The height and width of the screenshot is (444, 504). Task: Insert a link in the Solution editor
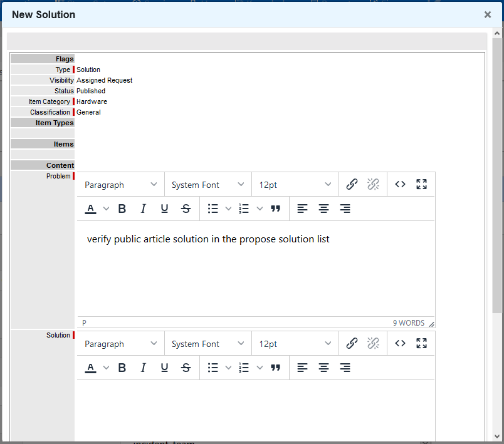(x=352, y=343)
